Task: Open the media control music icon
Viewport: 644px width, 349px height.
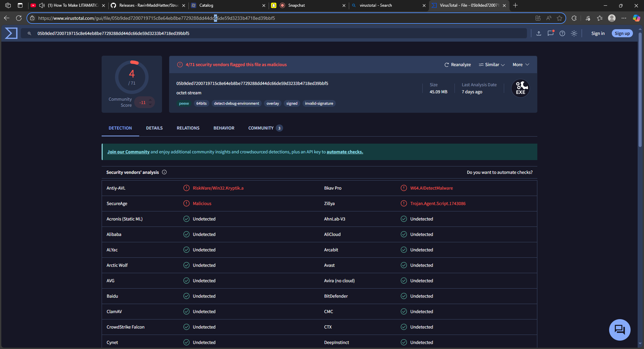Action: pyautogui.click(x=588, y=18)
